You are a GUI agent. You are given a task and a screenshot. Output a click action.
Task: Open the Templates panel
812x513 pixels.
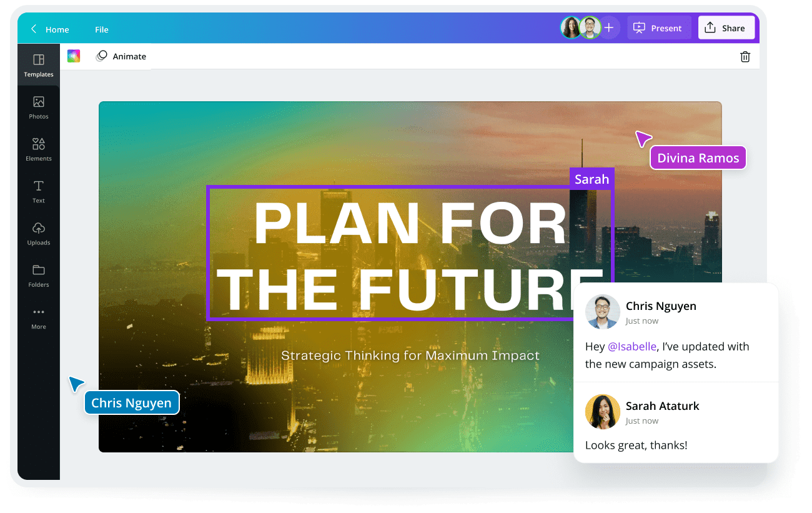[x=38, y=64]
